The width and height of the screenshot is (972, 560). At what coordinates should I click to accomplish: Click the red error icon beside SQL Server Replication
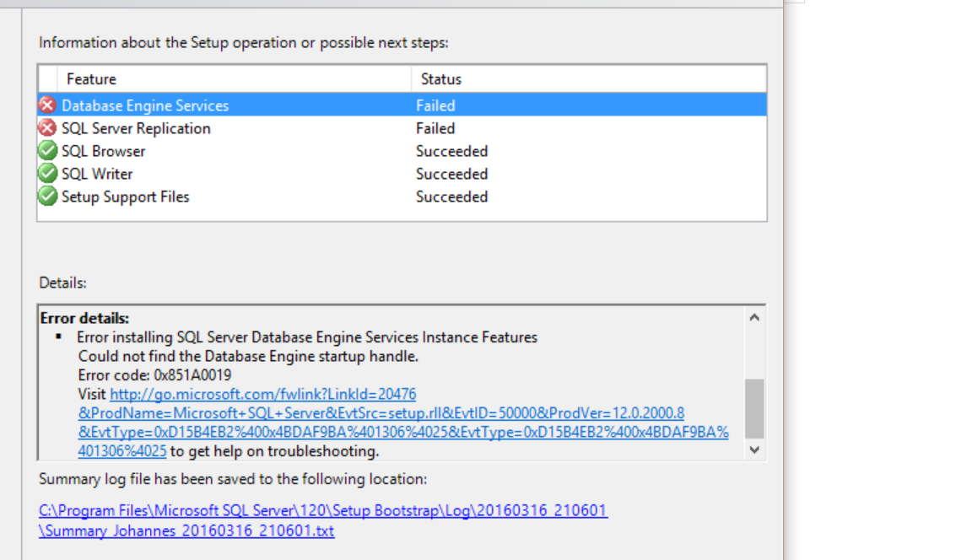pos(47,128)
